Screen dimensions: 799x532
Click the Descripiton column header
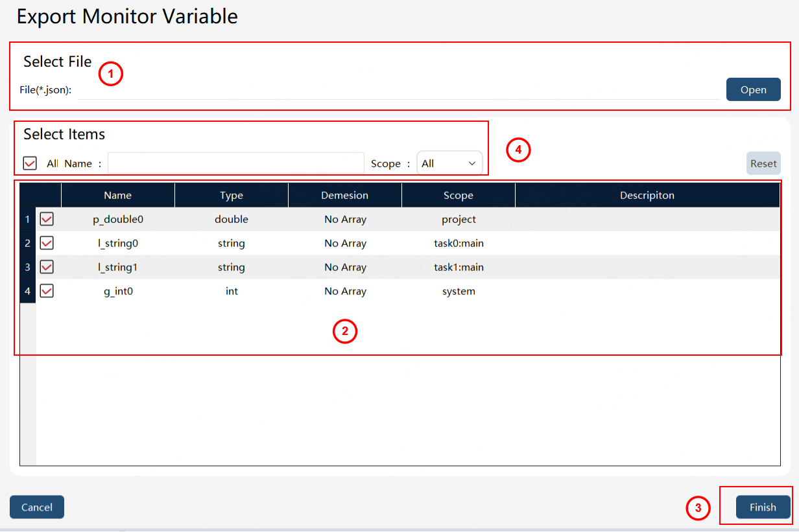pos(647,195)
